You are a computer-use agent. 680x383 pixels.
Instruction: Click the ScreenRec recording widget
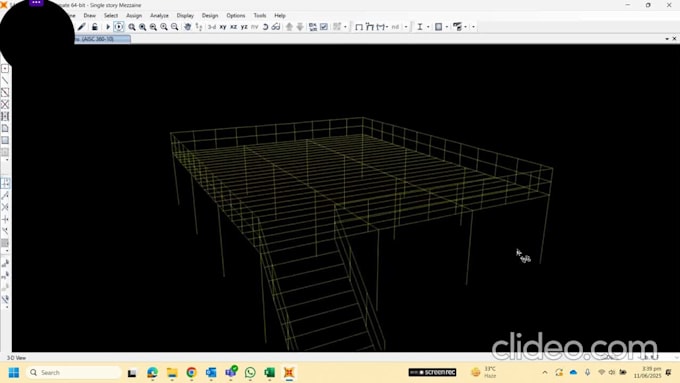click(432, 372)
